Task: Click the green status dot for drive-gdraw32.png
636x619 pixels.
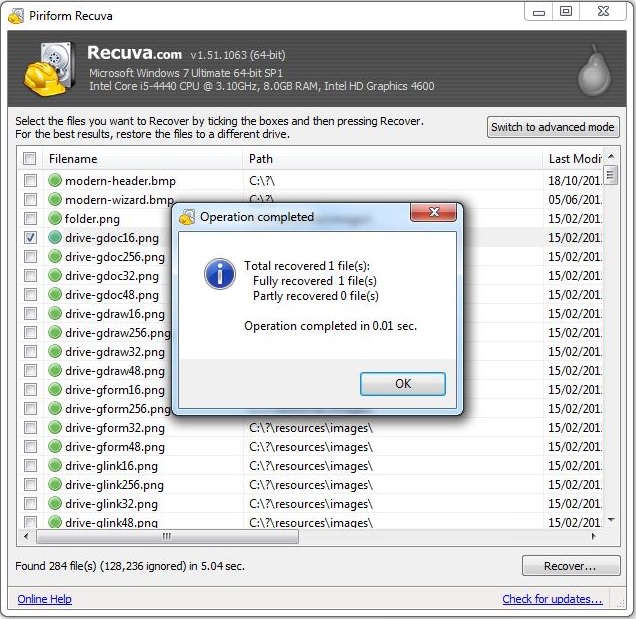Action: [55, 351]
